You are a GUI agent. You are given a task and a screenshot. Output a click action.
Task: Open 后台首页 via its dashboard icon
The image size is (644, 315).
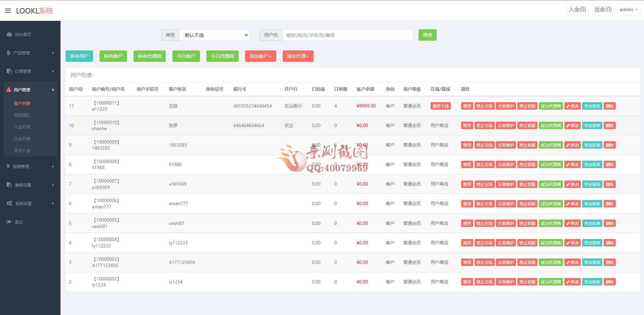[8, 34]
